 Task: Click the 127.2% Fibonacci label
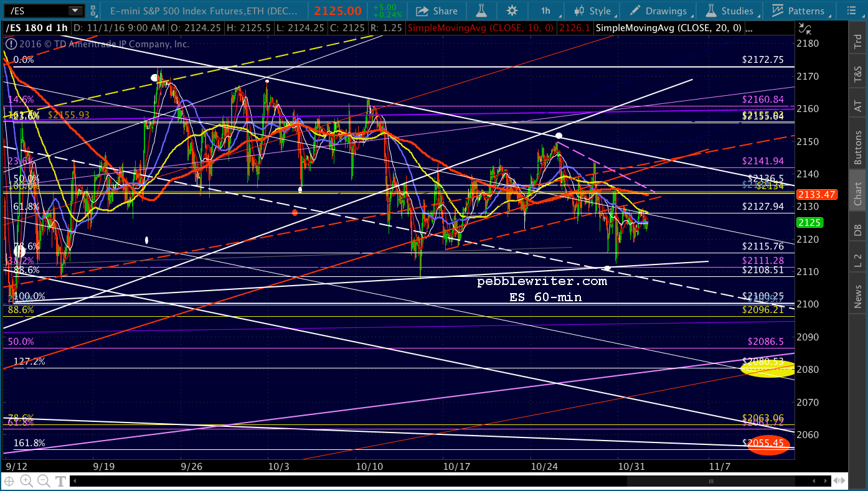(x=29, y=362)
